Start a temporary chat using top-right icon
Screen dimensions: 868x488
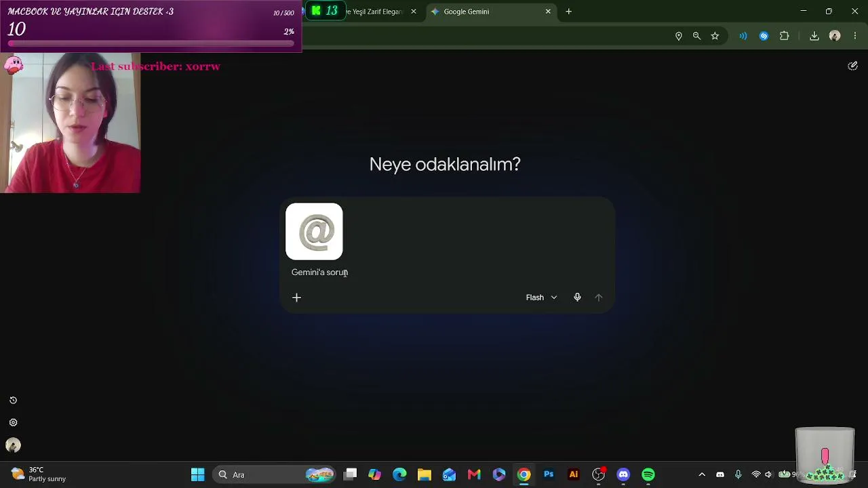click(x=852, y=66)
